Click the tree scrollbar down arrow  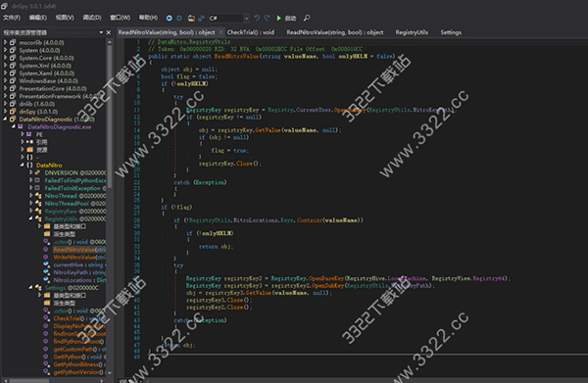tap(110, 373)
